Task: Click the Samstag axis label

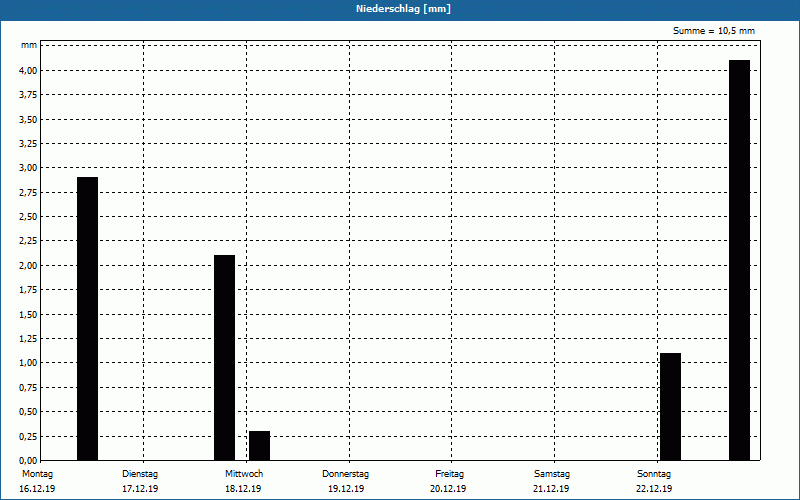Action: coord(552,474)
